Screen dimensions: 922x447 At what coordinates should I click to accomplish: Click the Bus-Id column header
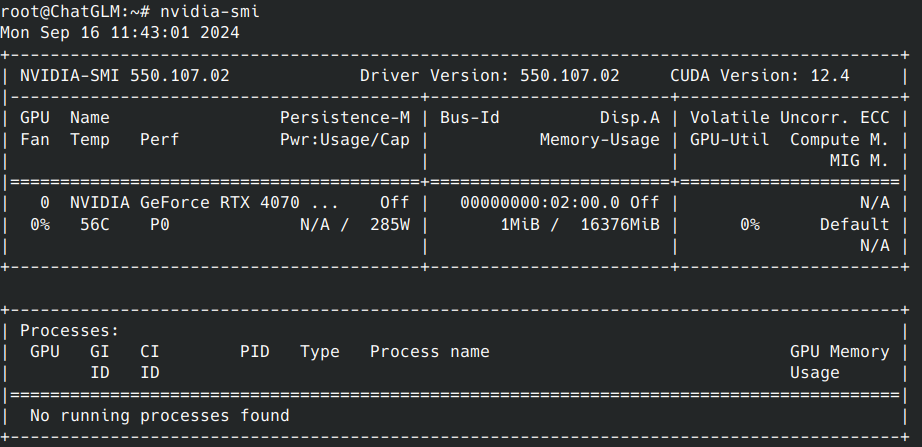click(470, 117)
